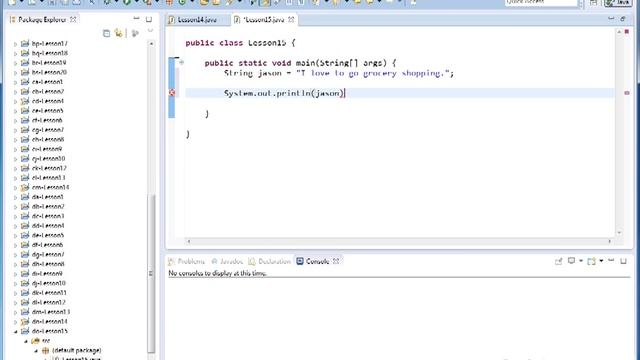
Task: Select the dj-Lesson10 project
Action: coord(49,283)
